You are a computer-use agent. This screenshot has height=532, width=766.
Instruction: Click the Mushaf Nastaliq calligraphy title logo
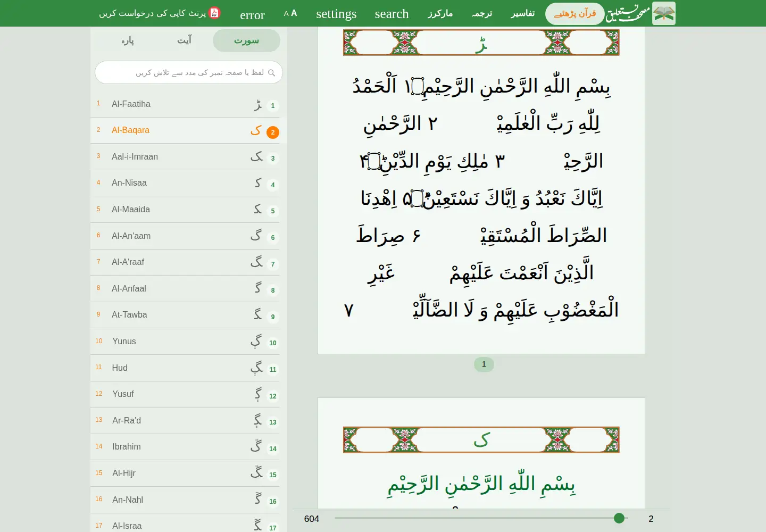point(628,13)
